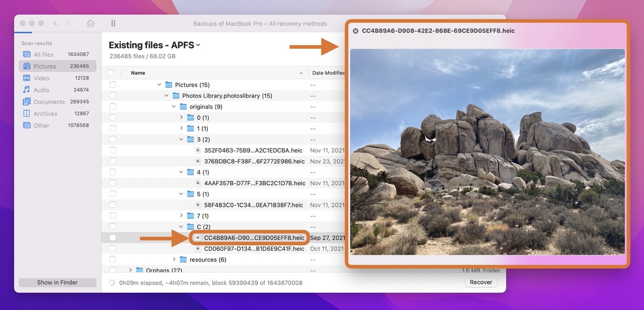Collapse folder C (2)
Image resolution: width=644 pixels, height=310 pixels.
click(x=181, y=227)
